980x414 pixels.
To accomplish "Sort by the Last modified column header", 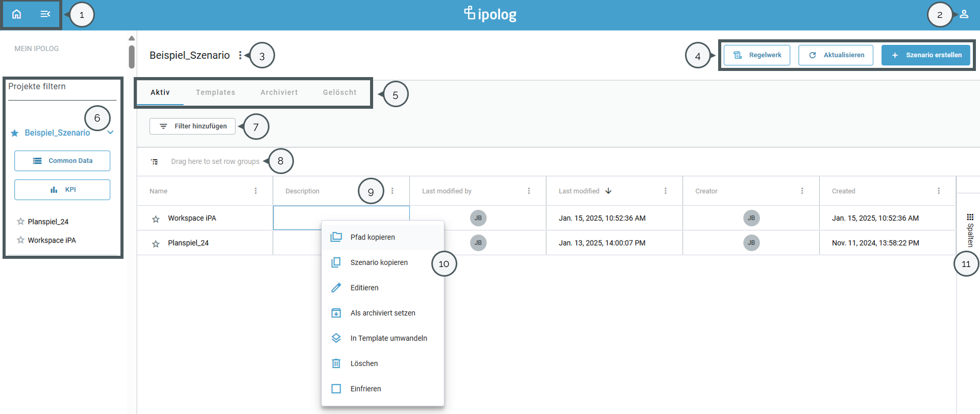I will coord(579,191).
